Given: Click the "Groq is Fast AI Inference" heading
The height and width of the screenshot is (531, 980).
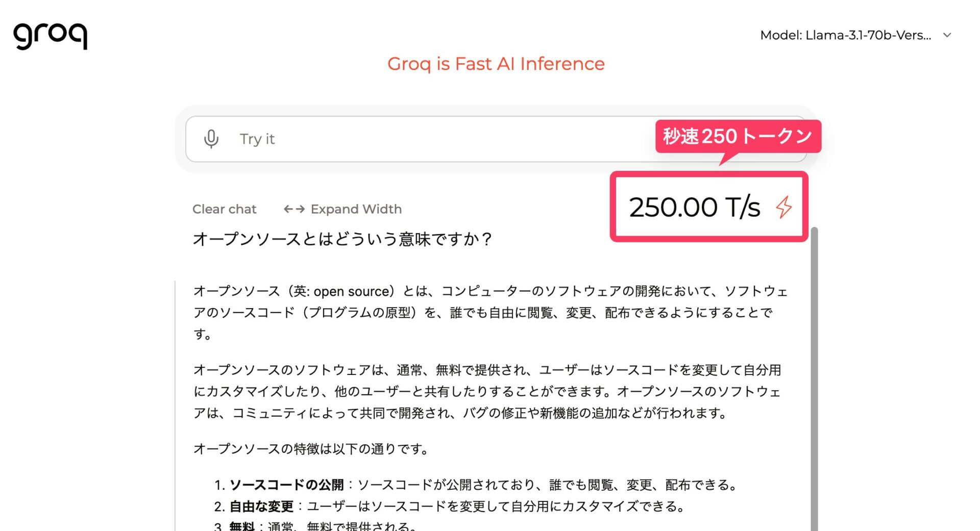Looking at the screenshot, I should [x=496, y=64].
